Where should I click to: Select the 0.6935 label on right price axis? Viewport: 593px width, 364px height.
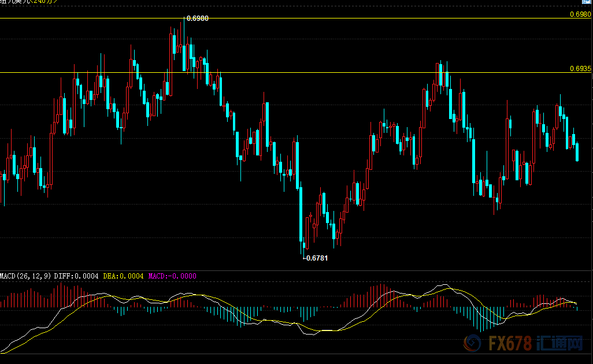pos(580,68)
